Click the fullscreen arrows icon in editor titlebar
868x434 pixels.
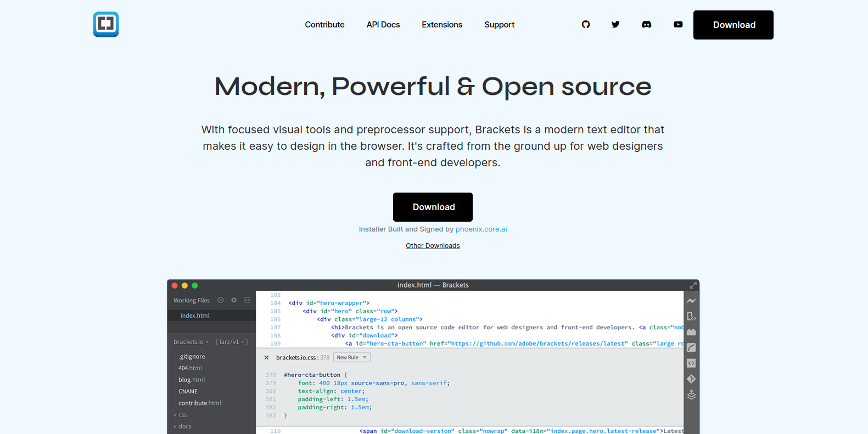tap(693, 285)
